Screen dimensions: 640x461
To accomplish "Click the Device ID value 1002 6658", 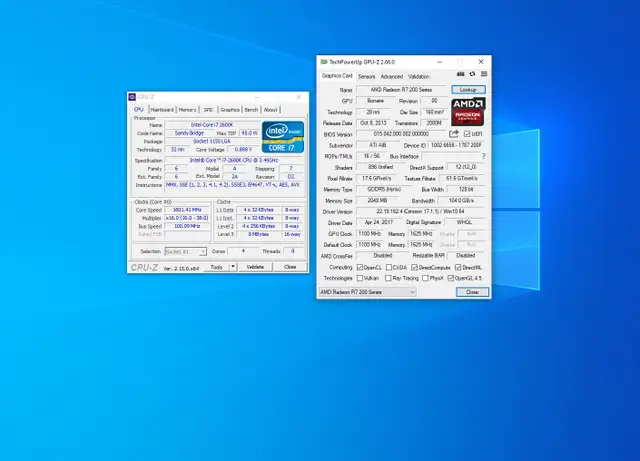I will pos(456,145).
